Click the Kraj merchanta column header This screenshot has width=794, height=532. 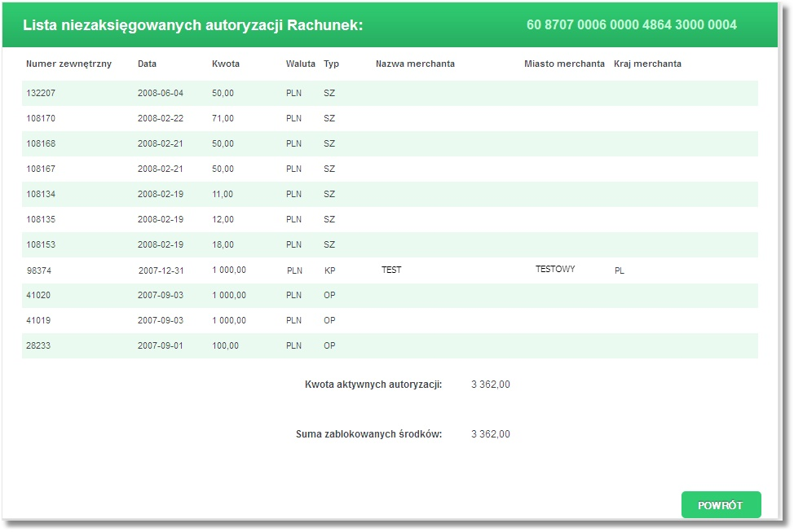[x=647, y=64]
